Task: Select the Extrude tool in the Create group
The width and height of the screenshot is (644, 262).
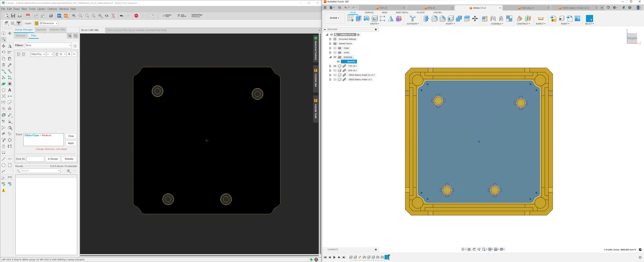Action: (x=358, y=19)
